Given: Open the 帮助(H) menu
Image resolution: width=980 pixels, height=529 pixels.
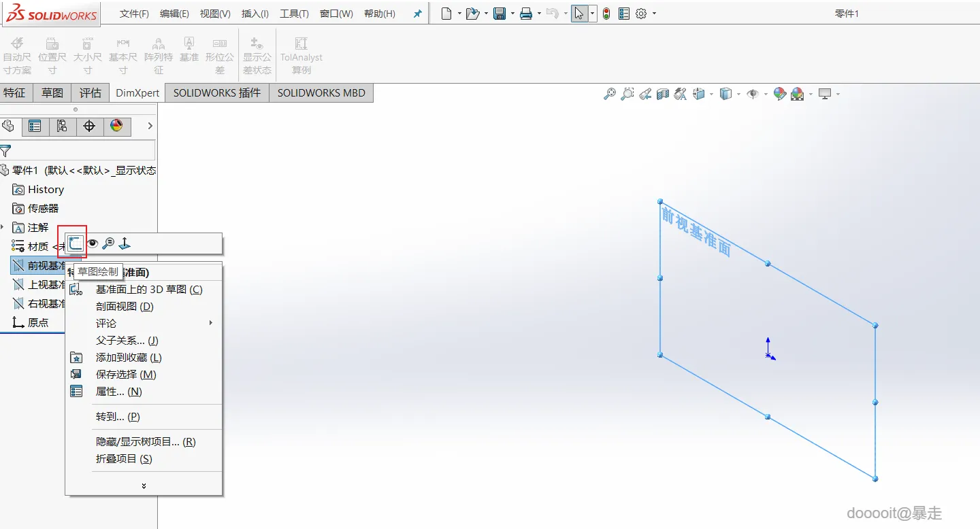Looking at the screenshot, I should [x=380, y=14].
